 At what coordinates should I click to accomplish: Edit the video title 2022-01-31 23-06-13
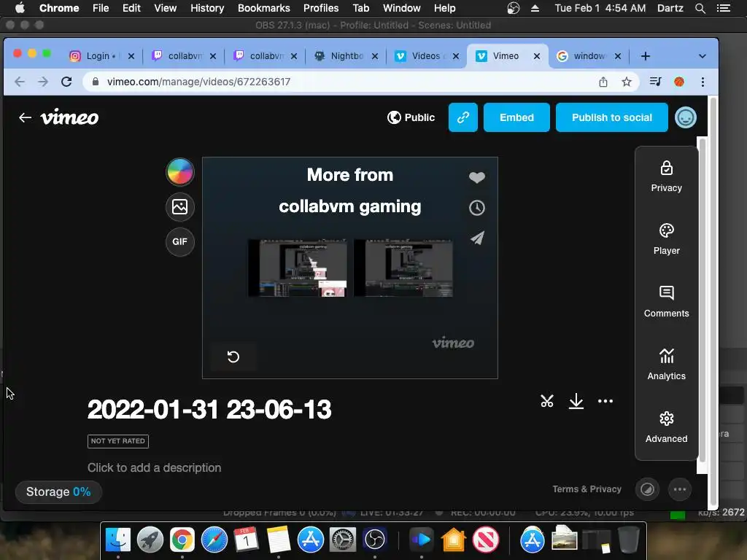(209, 410)
